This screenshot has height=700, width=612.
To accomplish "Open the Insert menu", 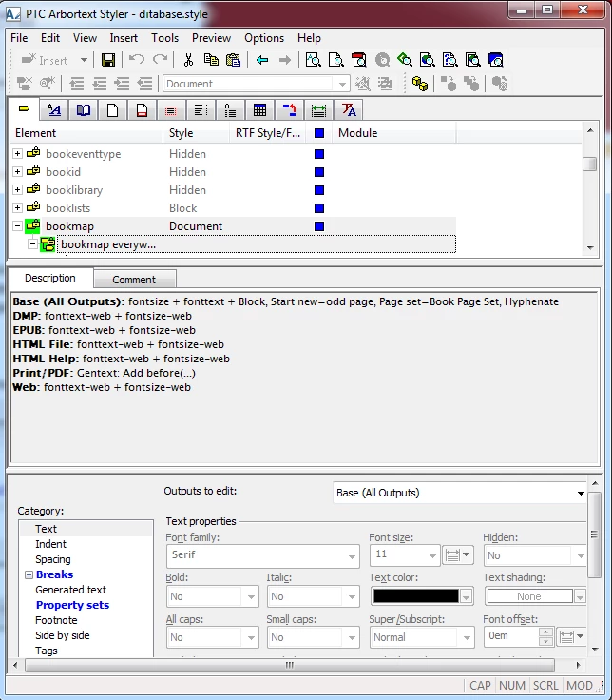I will pyautogui.click(x=124, y=38).
